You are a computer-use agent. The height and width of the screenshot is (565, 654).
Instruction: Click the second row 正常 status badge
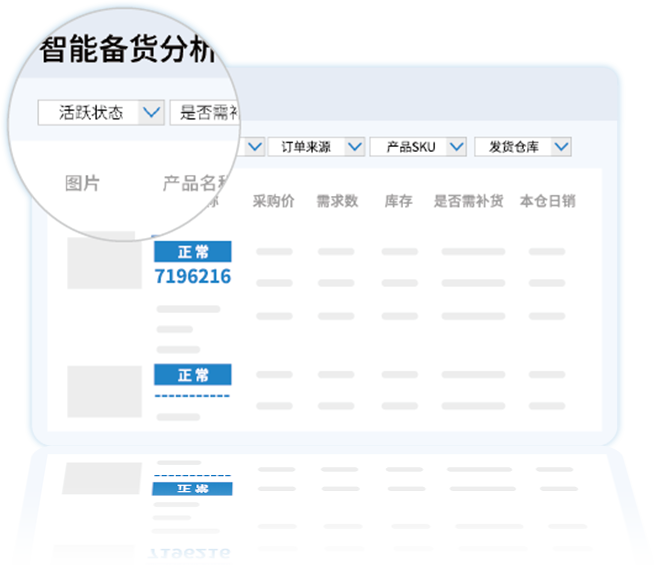point(192,375)
